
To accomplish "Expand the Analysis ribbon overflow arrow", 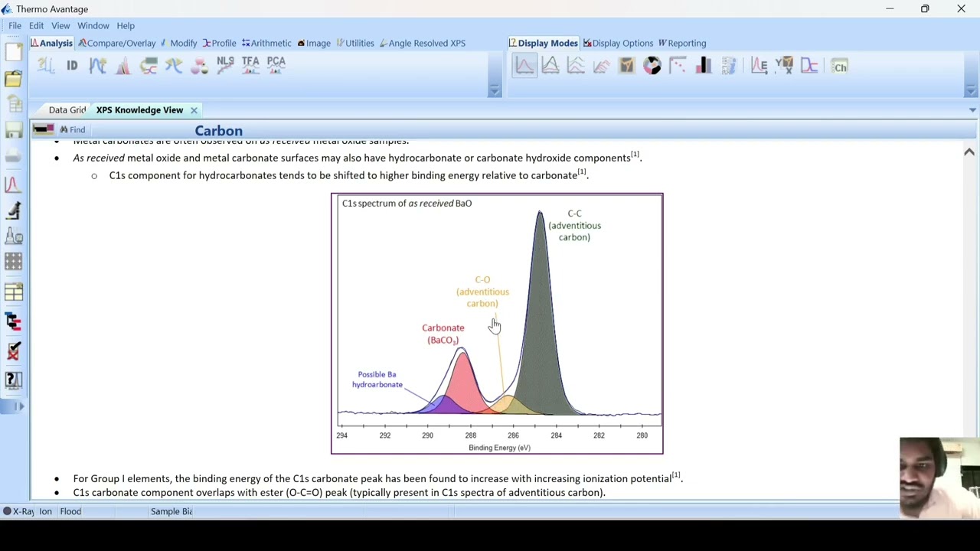I will [495, 91].
